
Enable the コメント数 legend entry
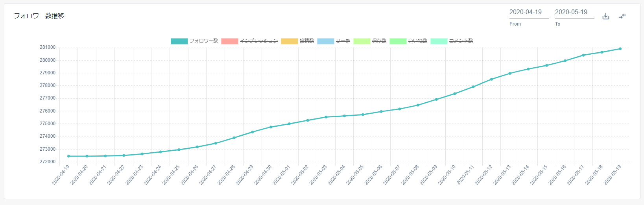coord(461,41)
